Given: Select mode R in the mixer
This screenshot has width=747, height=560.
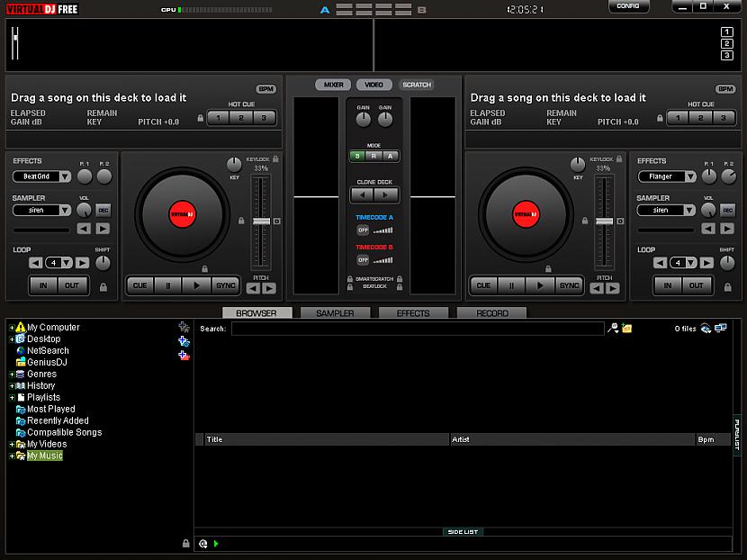Looking at the screenshot, I should [373, 157].
